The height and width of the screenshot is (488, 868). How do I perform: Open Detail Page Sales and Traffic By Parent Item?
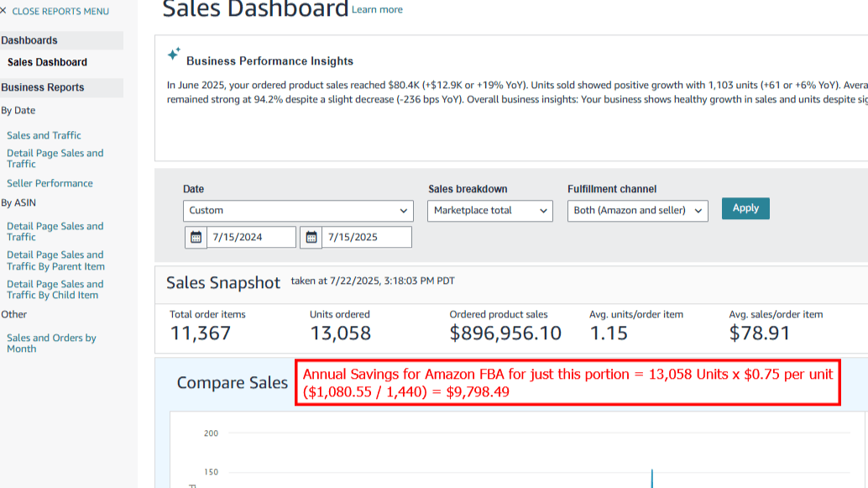(55, 260)
